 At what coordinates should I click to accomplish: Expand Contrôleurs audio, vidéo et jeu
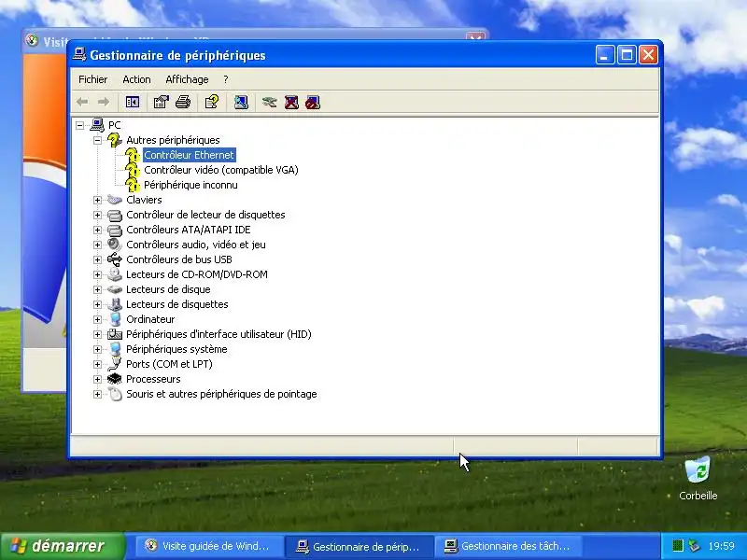click(x=98, y=245)
